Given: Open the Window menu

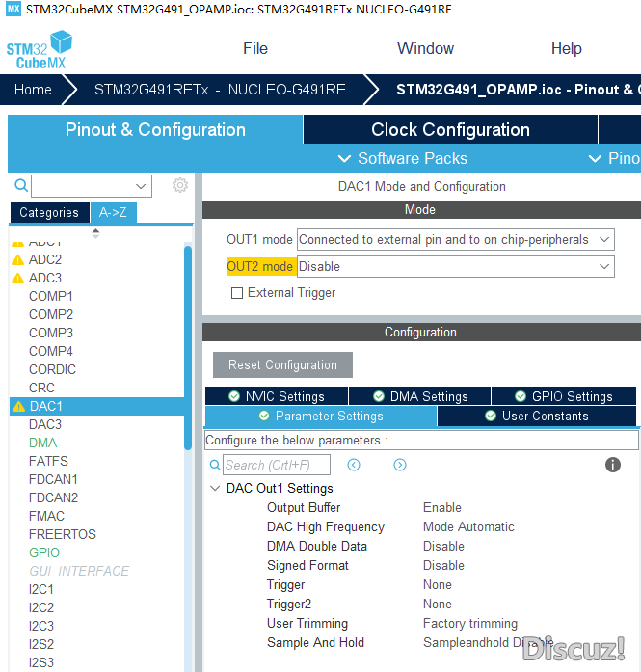Looking at the screenshot, I should tap(425, 48).
